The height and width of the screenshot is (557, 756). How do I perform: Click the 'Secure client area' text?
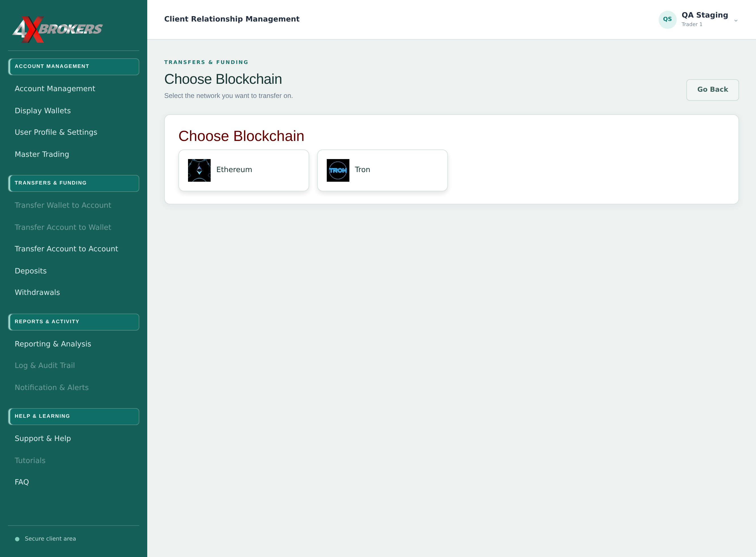(x=50, y=539)
